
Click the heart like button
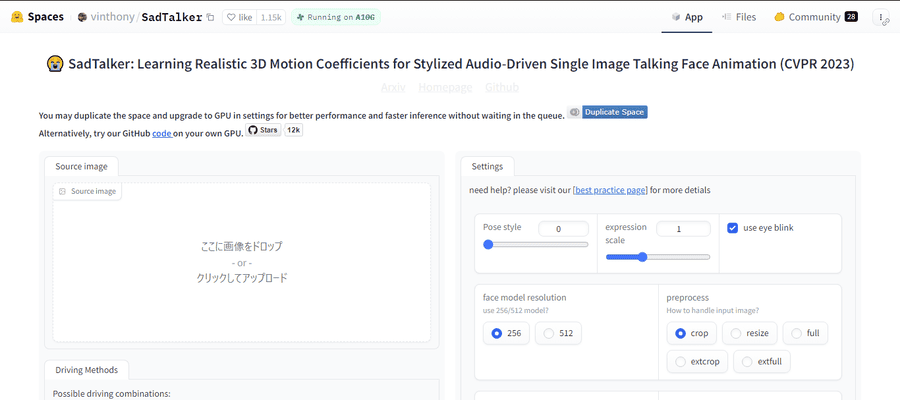click(240, 18)
